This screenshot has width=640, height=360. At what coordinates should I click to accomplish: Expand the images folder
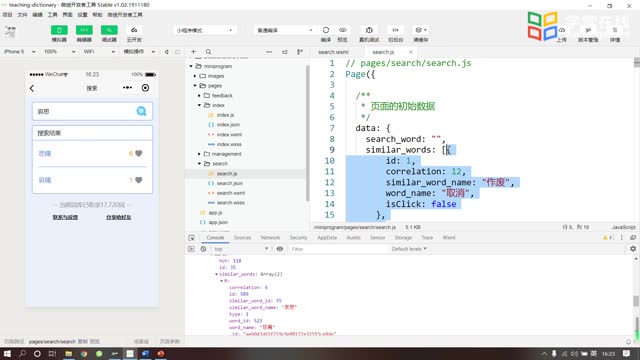click(x=195, y=76)
